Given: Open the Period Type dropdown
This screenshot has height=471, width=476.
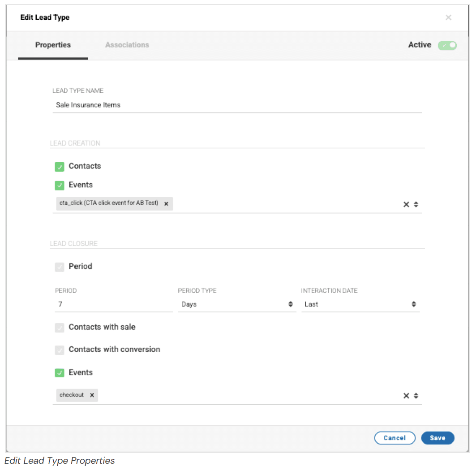Looking at the screenshot, I should tap(237, 304).
